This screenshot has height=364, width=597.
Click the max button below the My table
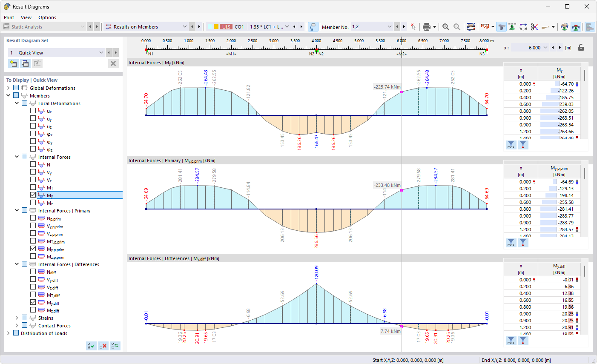511,145
